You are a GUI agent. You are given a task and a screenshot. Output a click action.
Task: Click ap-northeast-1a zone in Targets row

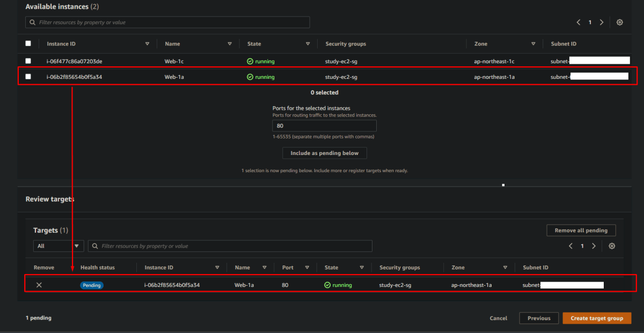pos(472,285)
